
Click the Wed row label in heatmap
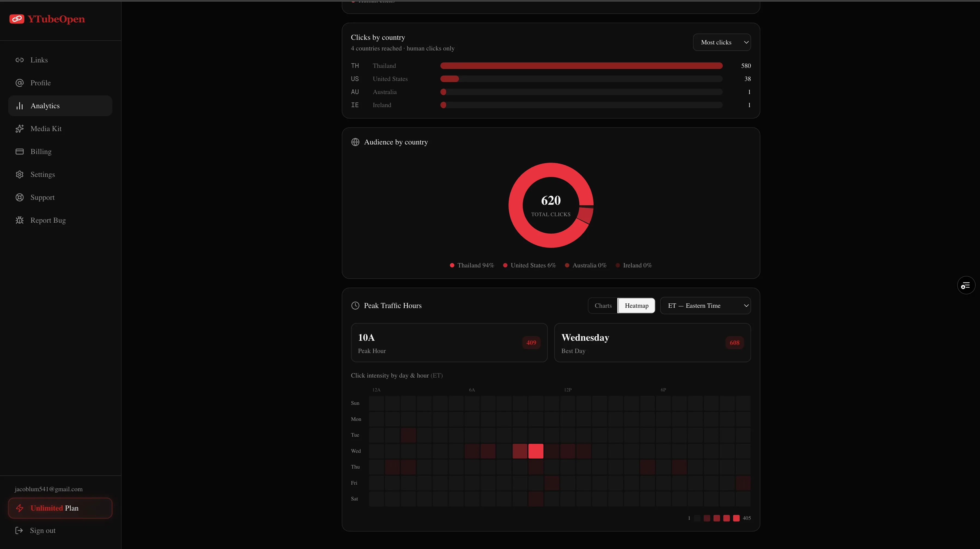point(356,451)
